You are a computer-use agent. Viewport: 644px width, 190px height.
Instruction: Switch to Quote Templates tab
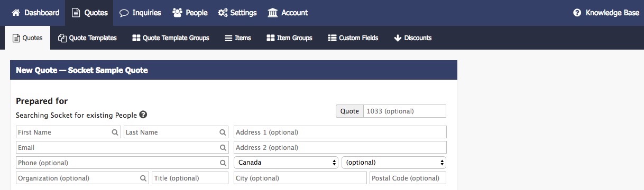[88, 38]
